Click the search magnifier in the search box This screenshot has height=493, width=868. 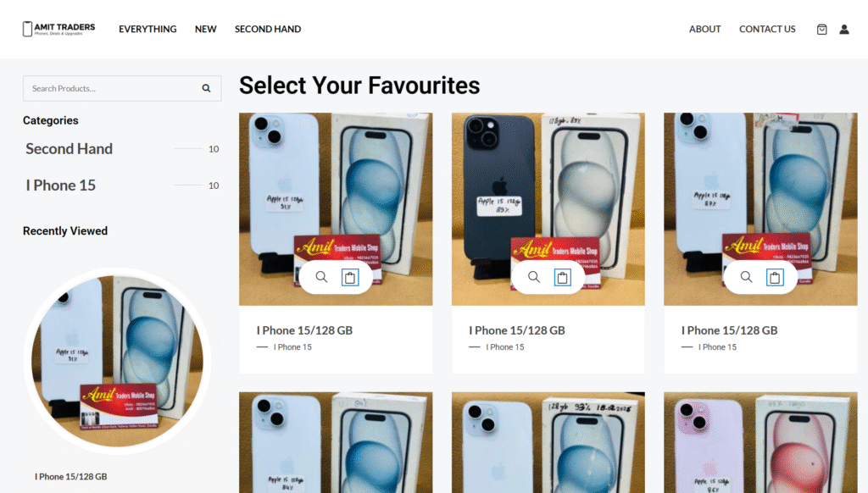pos(206,89)
